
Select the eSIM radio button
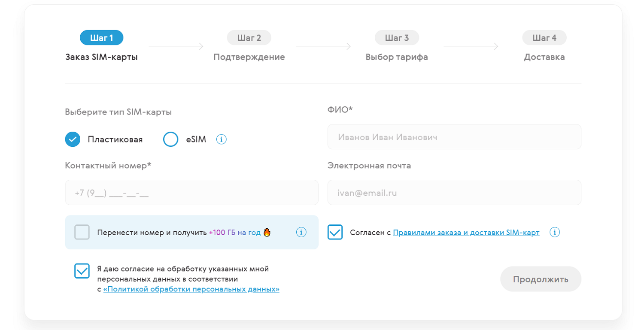170,139
